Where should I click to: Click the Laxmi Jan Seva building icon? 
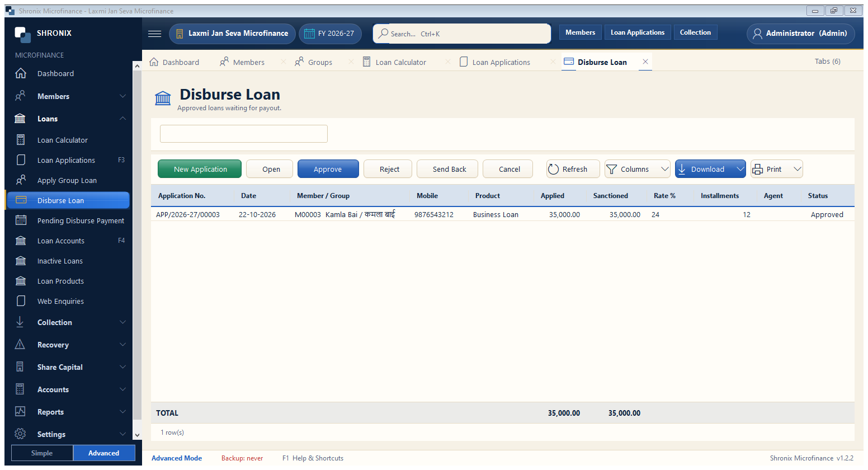(180, 34)
